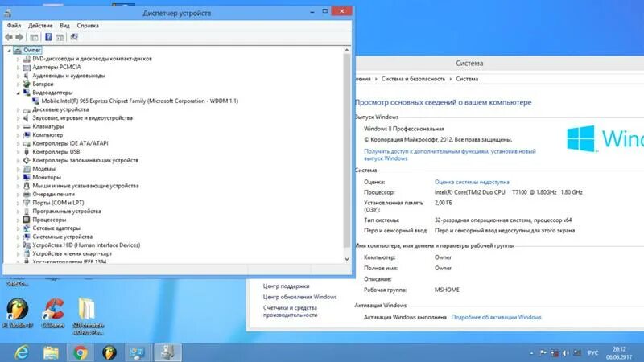Click the Контроллеры IDE ATA/ATAPI icon
This screenshot has width=644, height=362.
(27, 144)
